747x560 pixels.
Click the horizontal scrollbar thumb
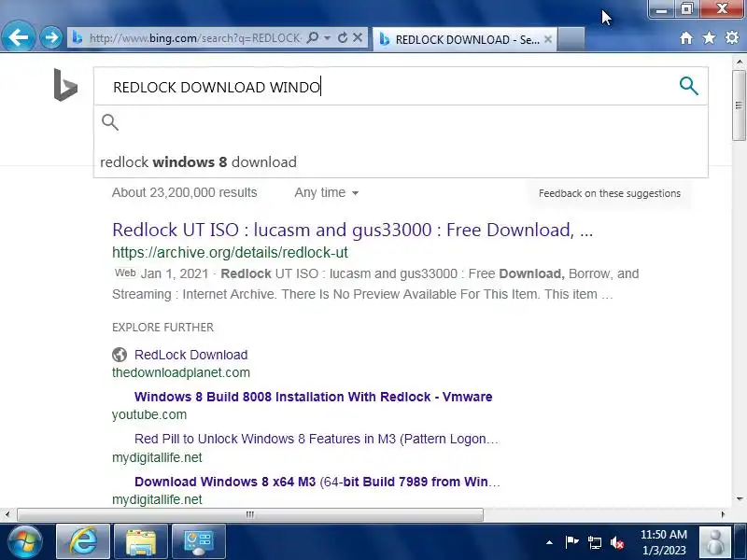pyautogui.click(x=250, y=514)
